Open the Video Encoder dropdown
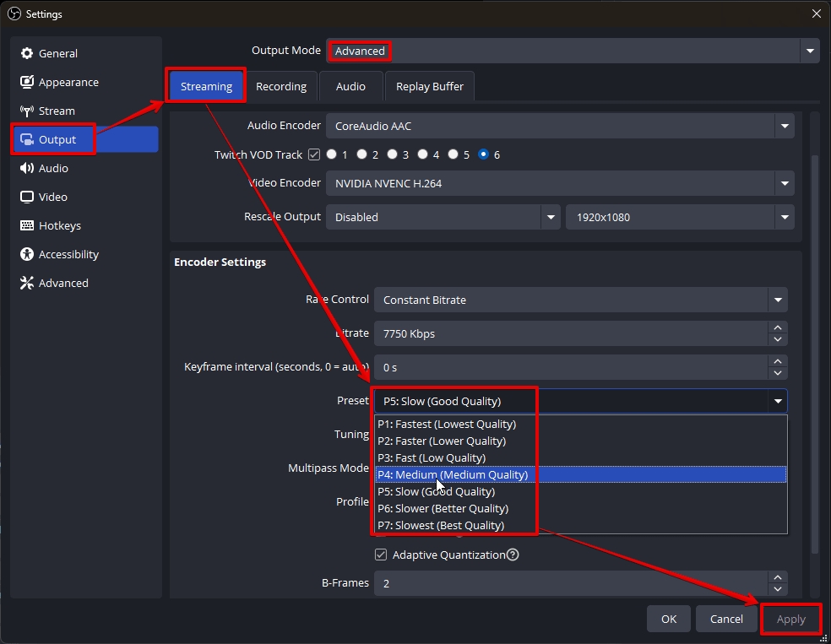831x644 pixels. coord(560,183)
